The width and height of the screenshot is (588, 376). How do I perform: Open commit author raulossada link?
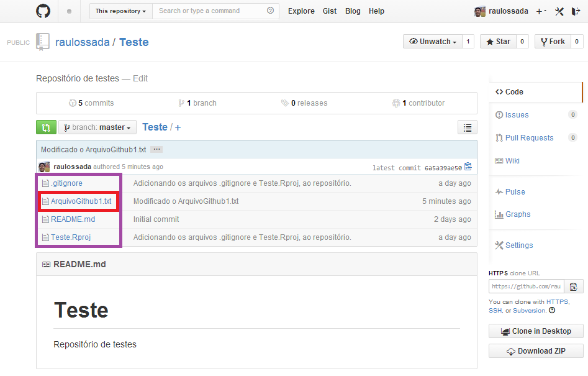click(73, 167)
